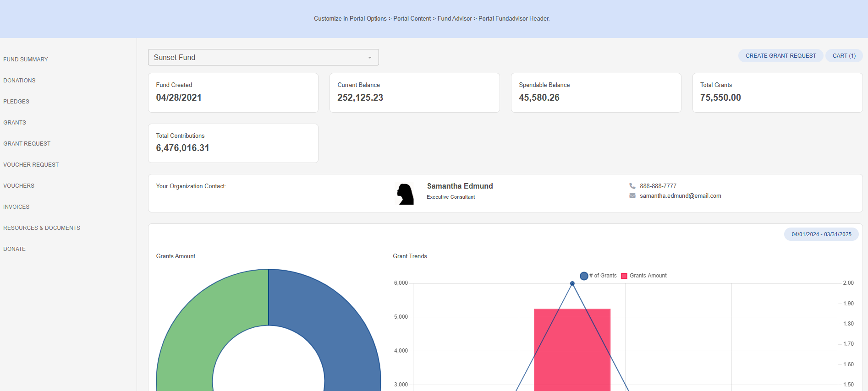
Task: Go to Donations in the sidebar
Action: [19, 81]
